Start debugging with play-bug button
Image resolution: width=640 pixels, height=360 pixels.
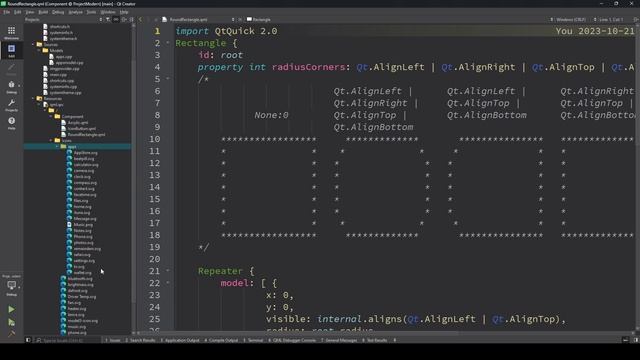(x=11, y=322)
